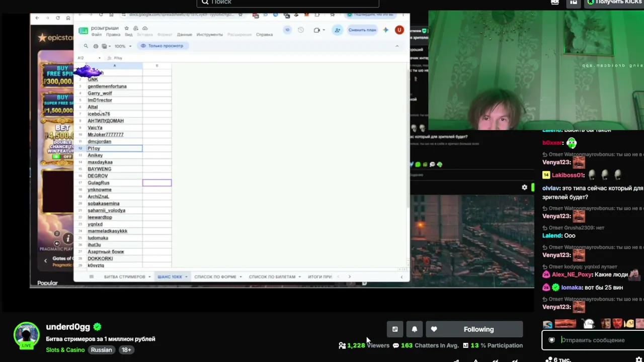
Task: Open the СПИСОК ПО ФОРМЕ tab dropdown arrow
Action: (x=240, y=277)
